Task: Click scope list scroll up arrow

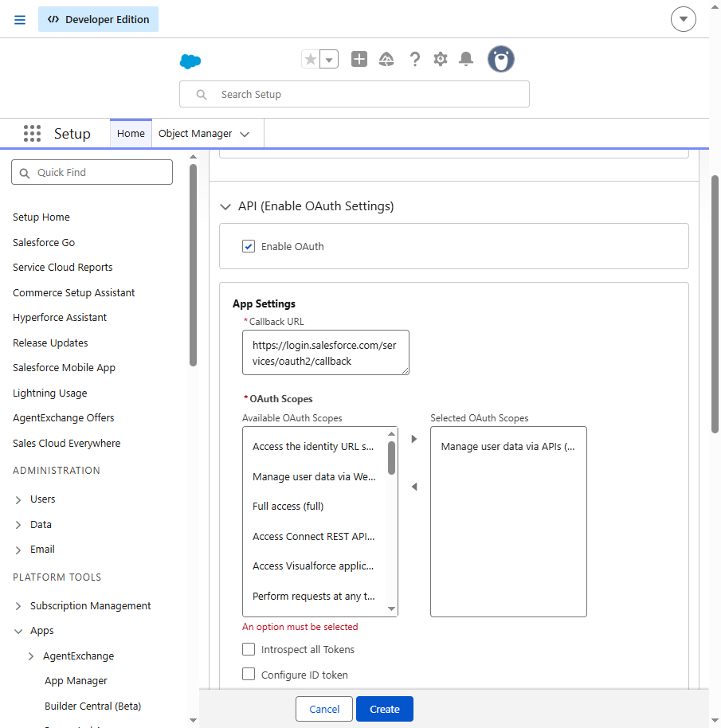Action: pyautogui.click(x=391, y=433)
